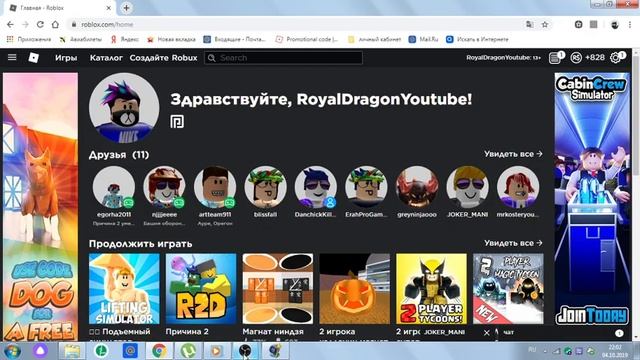The width and height of the screenshot is (640, 360).
Task: Open friend mrkosteryou's avatar
Action: pos(518,187)
